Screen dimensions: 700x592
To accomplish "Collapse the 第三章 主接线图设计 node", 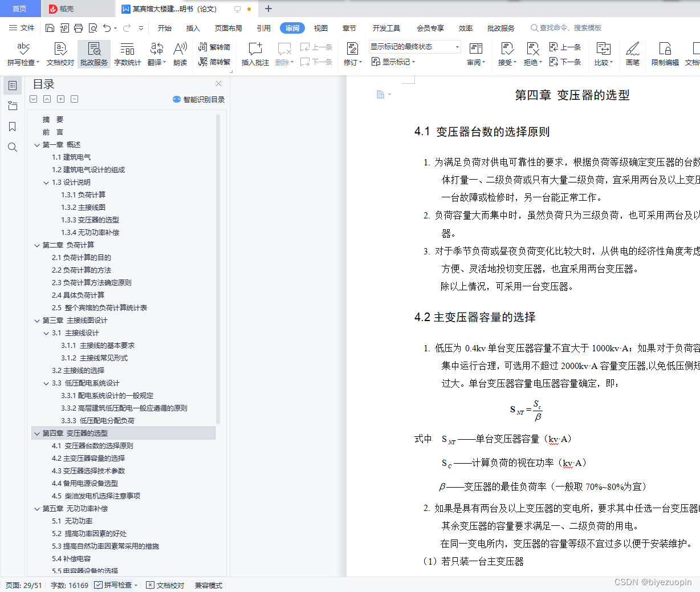I will pyautogui.click(x=37, y=321).
